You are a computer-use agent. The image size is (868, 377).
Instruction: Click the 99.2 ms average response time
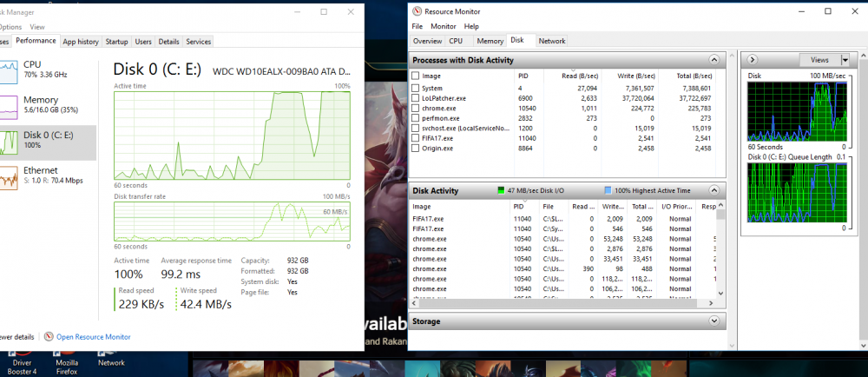181,274
